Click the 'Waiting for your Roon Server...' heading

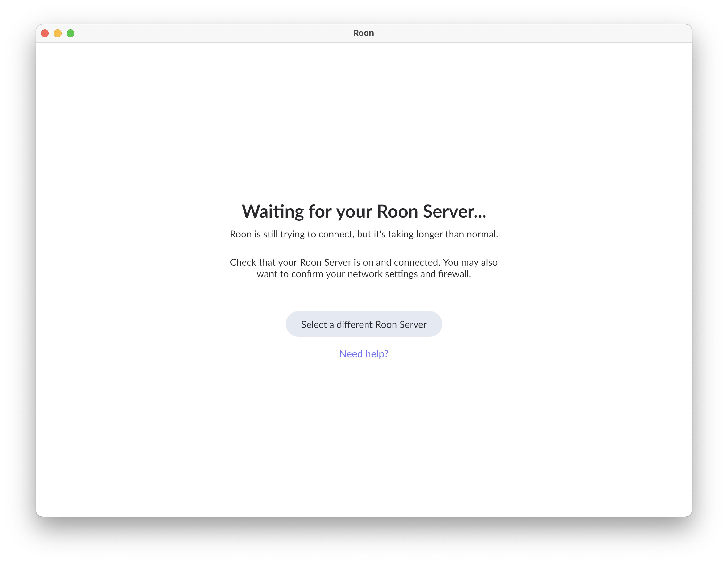(x=364, y=212)
